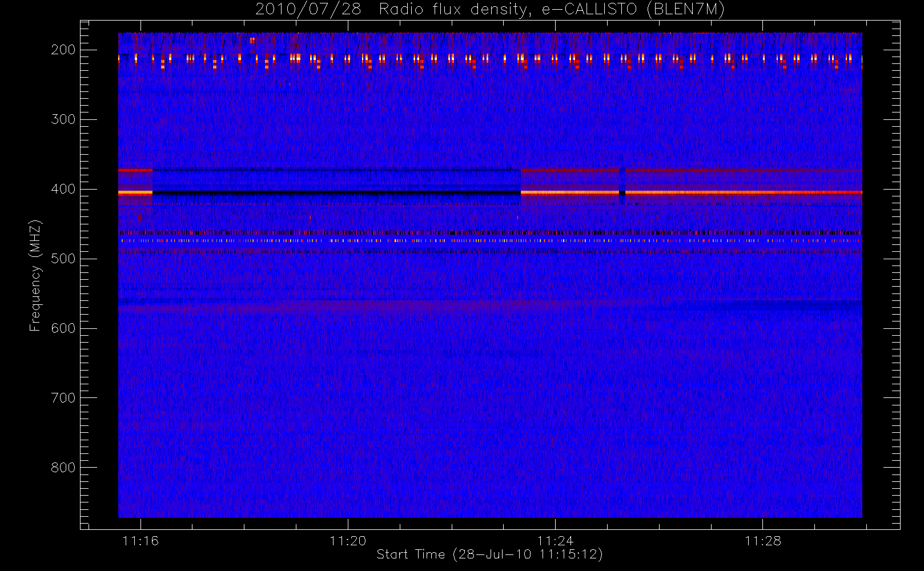This screenshot has width=924, height=571.
Task: Click the "Frequency (MHZ)" axis label
Action: click(35, 275)
